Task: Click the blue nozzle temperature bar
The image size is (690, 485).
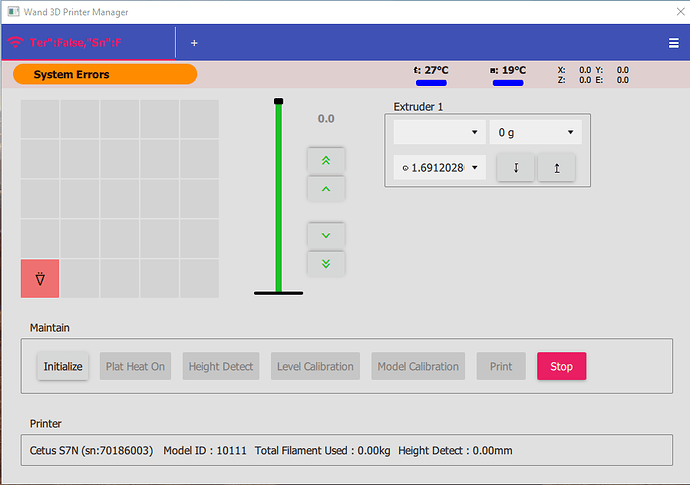Action: pos(431,83)
